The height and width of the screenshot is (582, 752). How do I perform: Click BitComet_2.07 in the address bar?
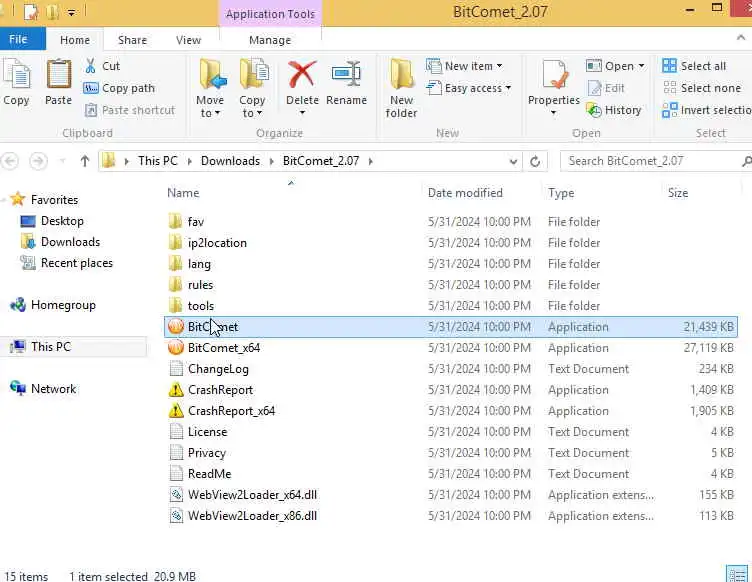pyautogui.click(x=321, y=161)
